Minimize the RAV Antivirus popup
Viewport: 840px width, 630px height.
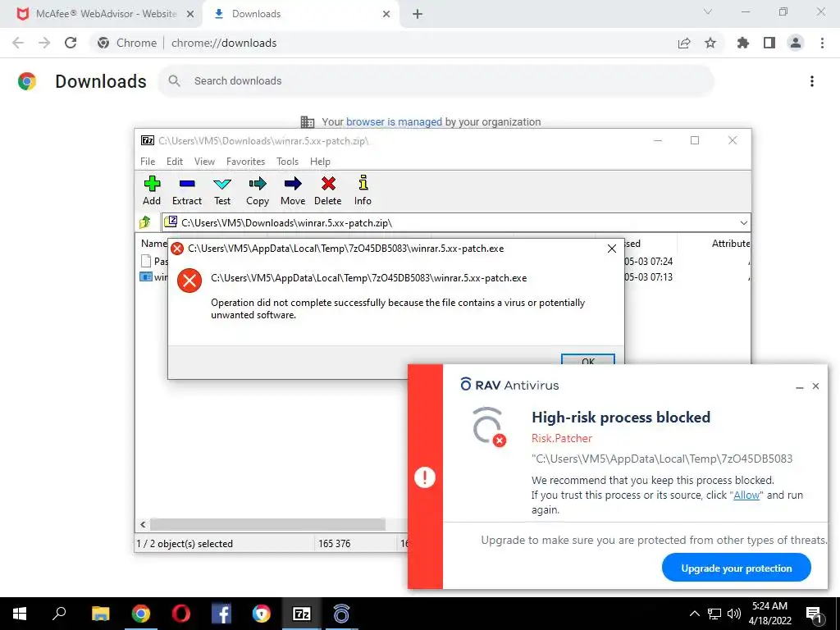coord(799,386)
